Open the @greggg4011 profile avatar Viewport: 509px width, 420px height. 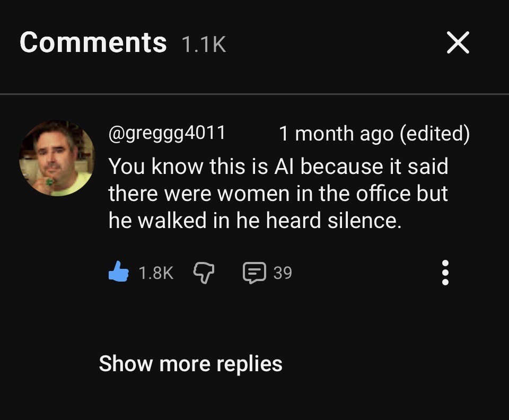pyautogui.click(x=57, y=158)
